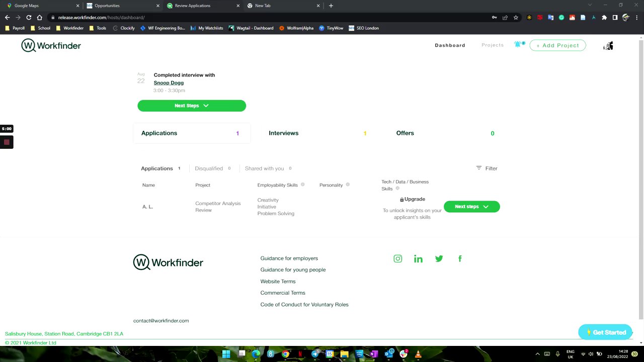Open the Chrome extensions puzzle icon
The image size is (644, 362).
click(x=604, y=18)
